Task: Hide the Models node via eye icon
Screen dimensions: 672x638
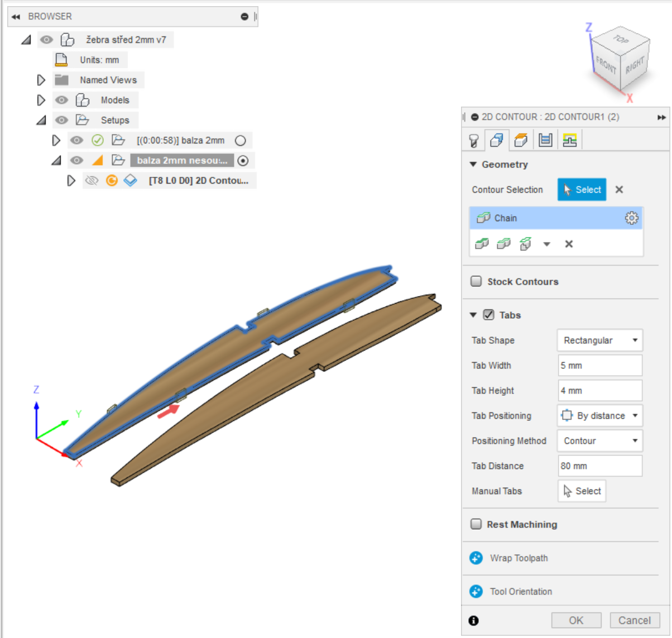Action: click(x=61, y=100)
